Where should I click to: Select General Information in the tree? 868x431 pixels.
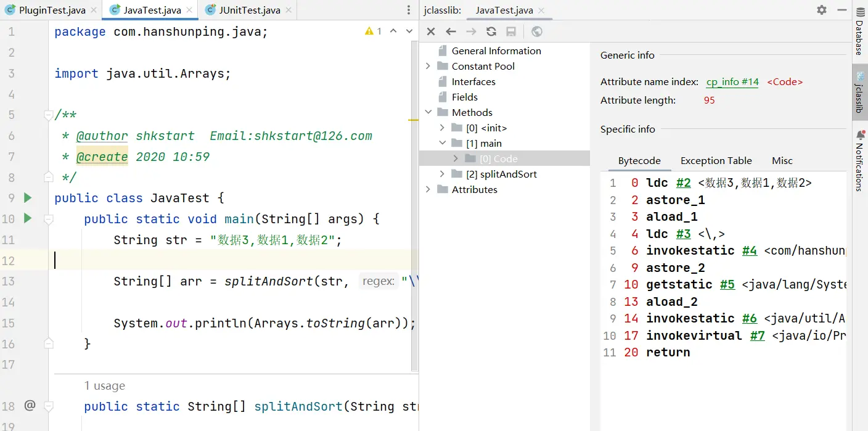[x=496, y=51]
